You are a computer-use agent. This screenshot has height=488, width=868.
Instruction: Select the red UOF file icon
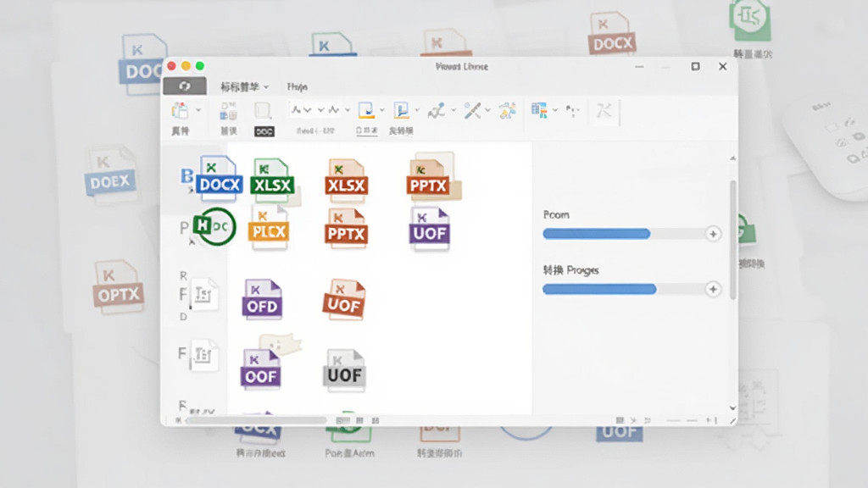click(344, 299)
